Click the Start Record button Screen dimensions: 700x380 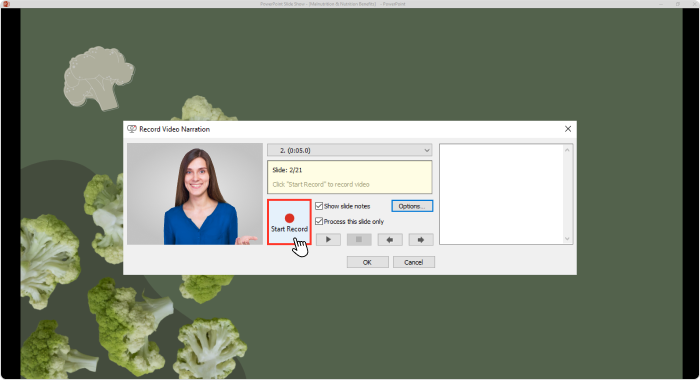tap(289, 222)
